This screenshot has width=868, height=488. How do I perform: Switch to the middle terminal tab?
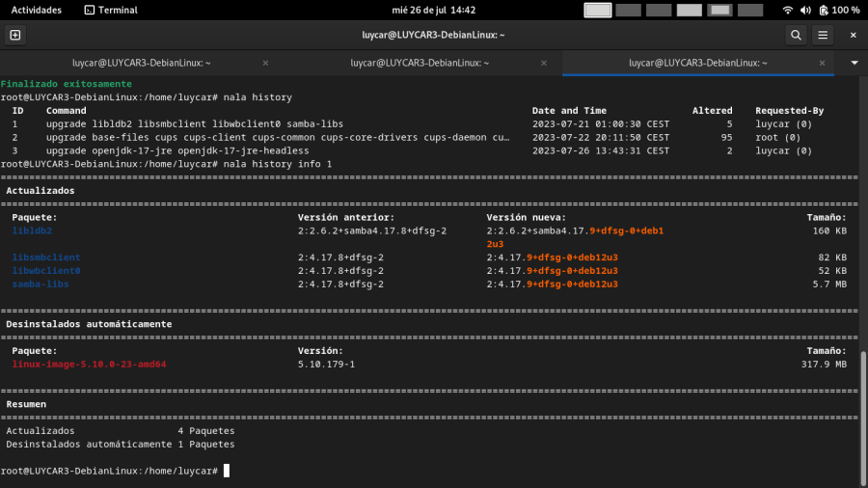click(x=420, y=63)
